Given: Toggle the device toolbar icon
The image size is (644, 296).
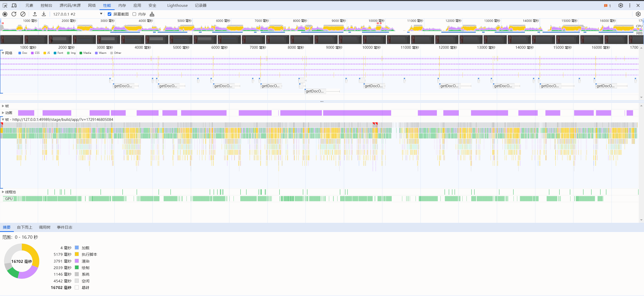Looking at the screenshot, I should coord(14,5).
